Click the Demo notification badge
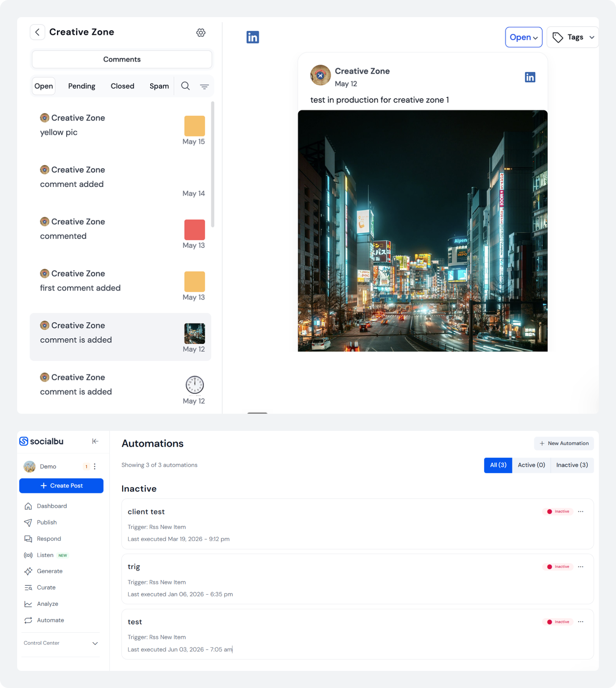The height and width of the screenshot is (688, 616). pos(86,467)
